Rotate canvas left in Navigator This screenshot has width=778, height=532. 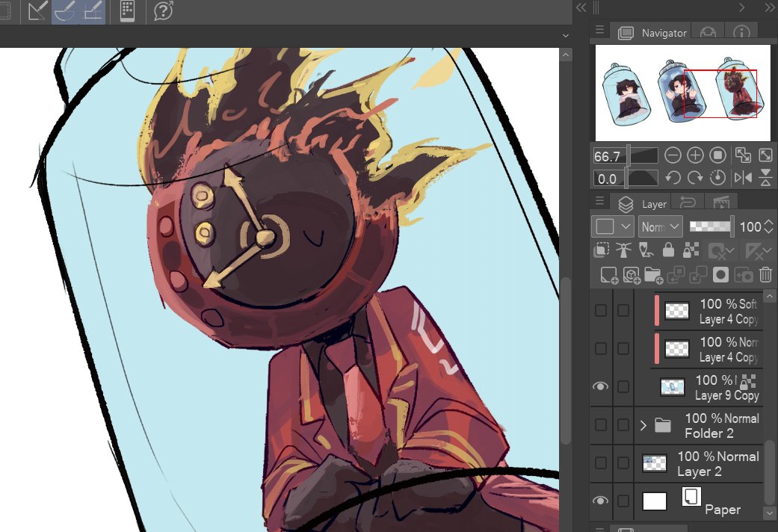tap(673, 178)
